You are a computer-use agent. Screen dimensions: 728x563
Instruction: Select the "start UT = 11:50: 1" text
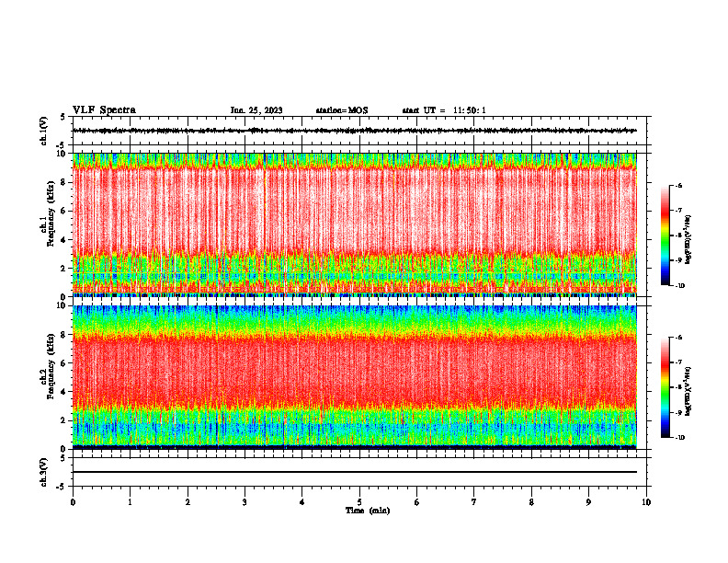444,110
